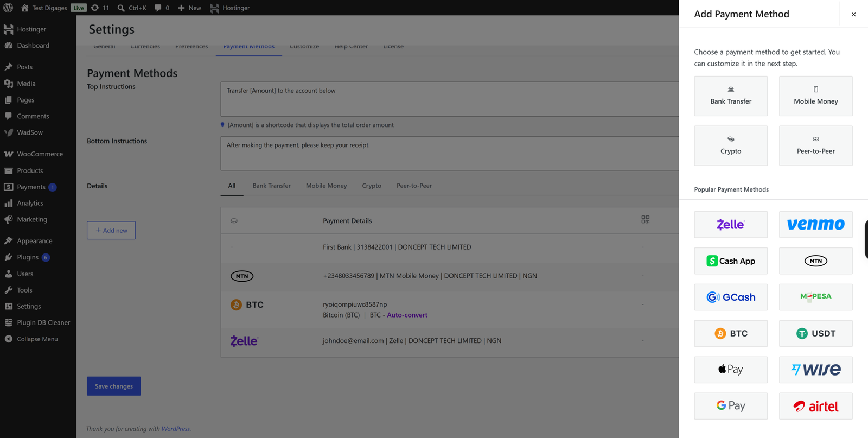Follow the WordPress footer link
The height and width of the screenshot is (438, 868).
(x=176, y=429)
